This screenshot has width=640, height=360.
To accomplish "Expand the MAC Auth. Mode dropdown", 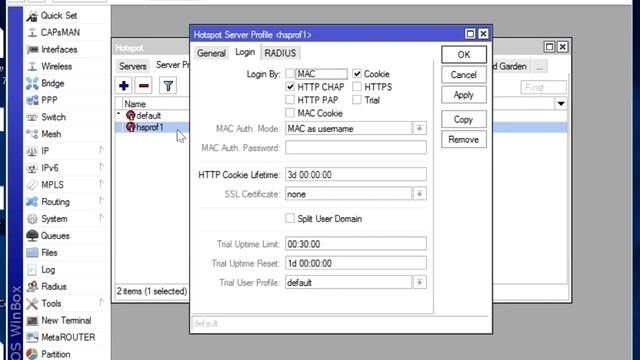I will pos(419,129).
